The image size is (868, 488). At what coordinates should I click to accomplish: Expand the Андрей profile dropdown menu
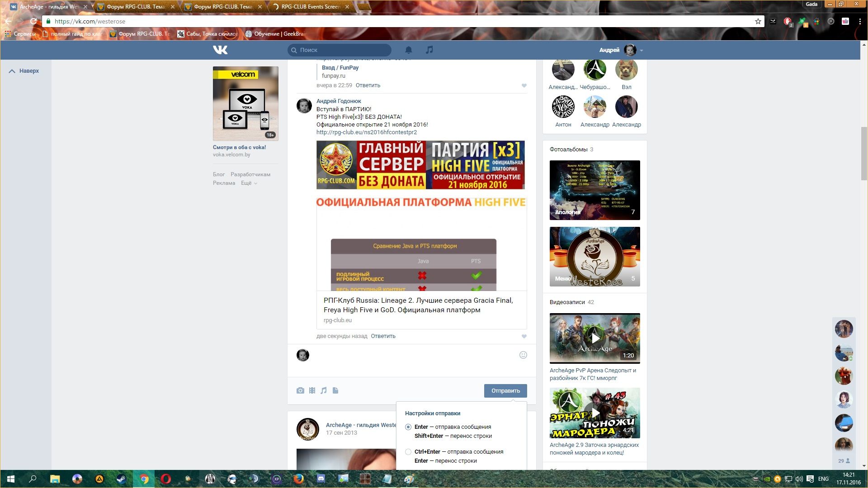pyautogui.click(x=642, y=50)
